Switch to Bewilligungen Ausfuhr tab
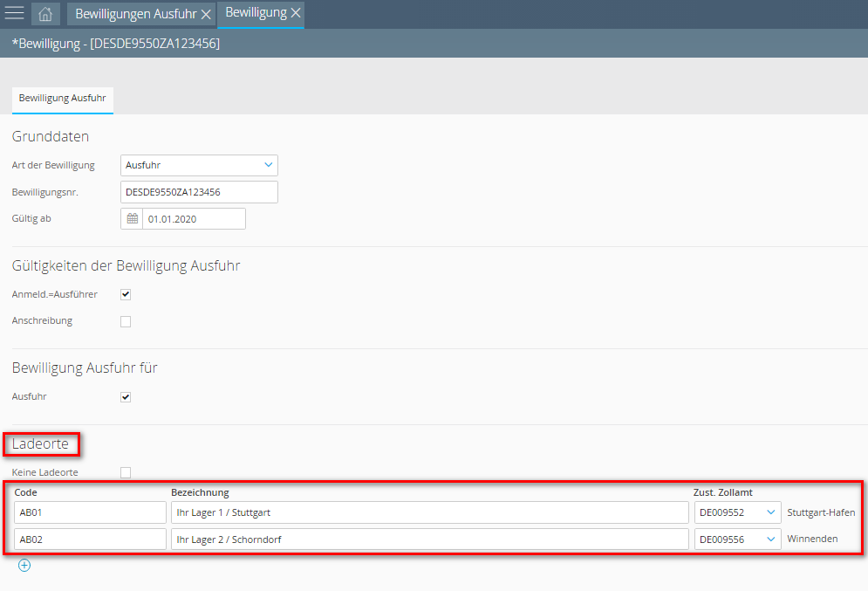The width and height of the screenshot is (868, 591). [x=135, y=15]
